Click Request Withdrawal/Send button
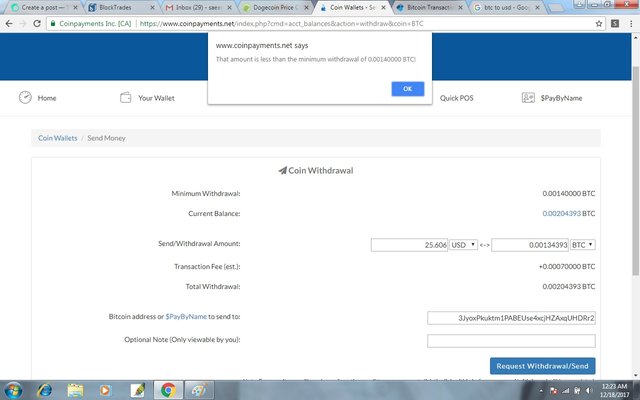 (x=542, y=366)
